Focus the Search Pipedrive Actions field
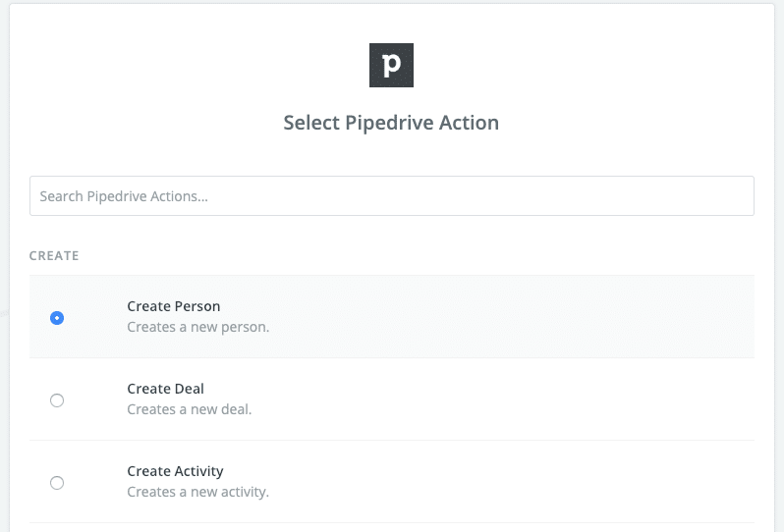 tap(391, 196)
